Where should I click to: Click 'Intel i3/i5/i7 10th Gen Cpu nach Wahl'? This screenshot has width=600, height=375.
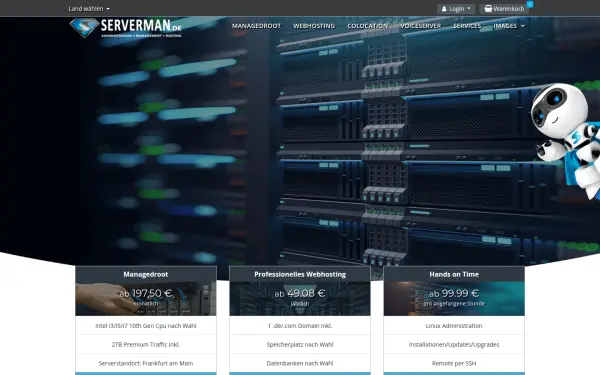pos(146,326)
